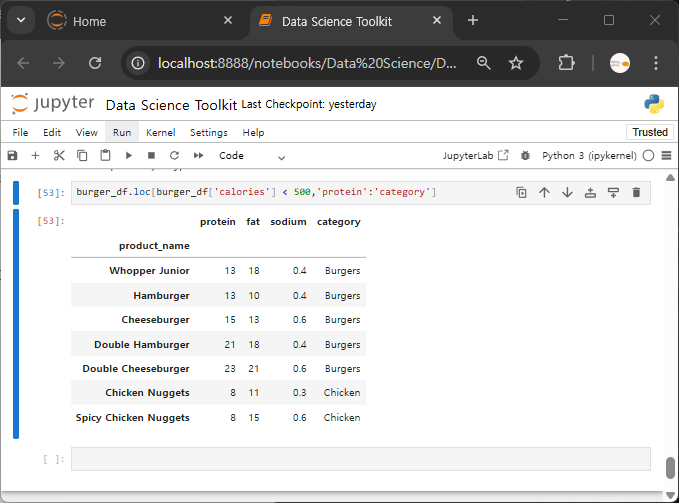This screenshot has width=679, height=503.
Task: Open the Help menu
Action: (253, 132)
